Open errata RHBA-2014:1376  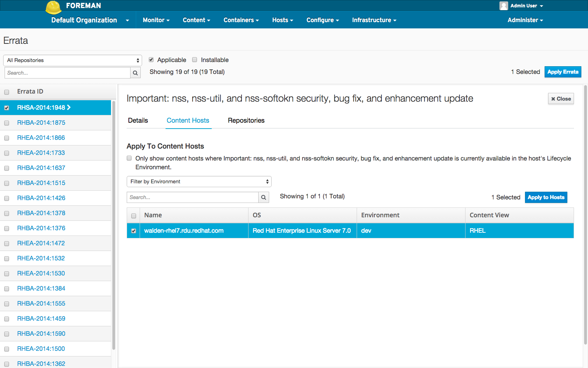(41, 228)
